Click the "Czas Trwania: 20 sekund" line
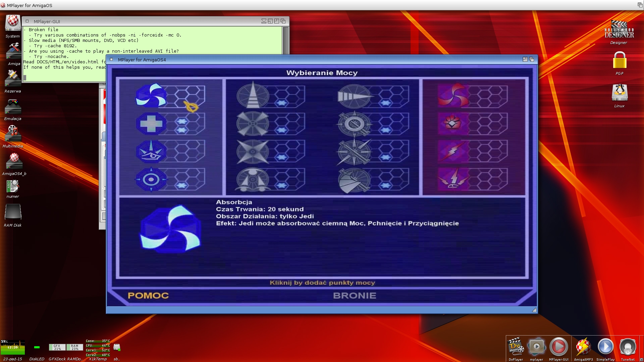Screen dimensions: 644x362 260,209
